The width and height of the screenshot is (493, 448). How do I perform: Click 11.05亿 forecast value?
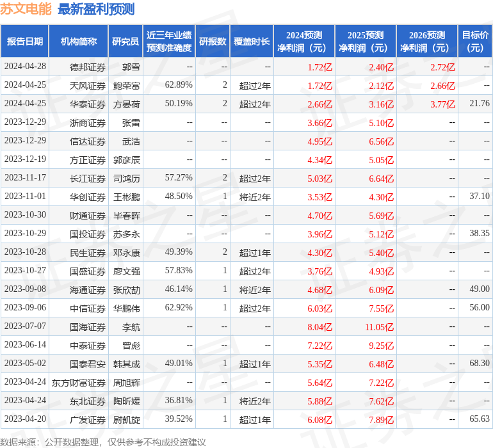point(379,326)
